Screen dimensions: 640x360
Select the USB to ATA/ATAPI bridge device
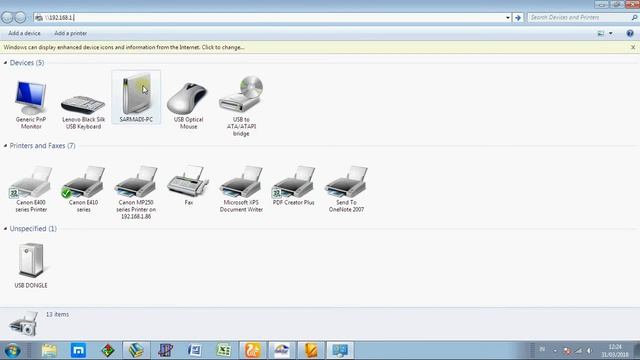(241, 106)
